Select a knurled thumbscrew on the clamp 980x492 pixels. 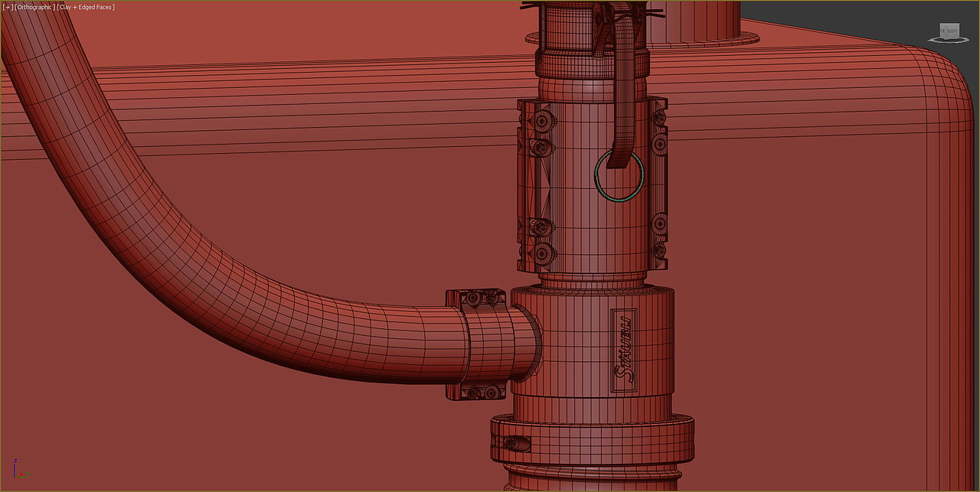pyautogui.click(x=544, y=122)
